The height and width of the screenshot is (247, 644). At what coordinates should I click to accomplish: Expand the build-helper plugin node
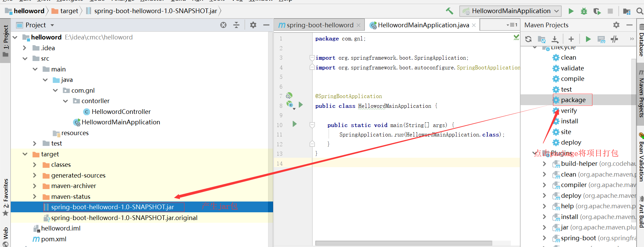coord(544,164)
